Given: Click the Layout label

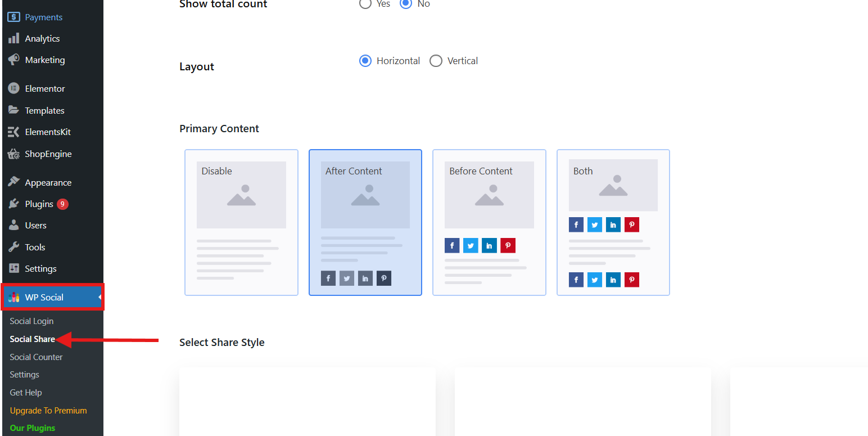Looking at the screenshot, I should [x=197, y=66].
